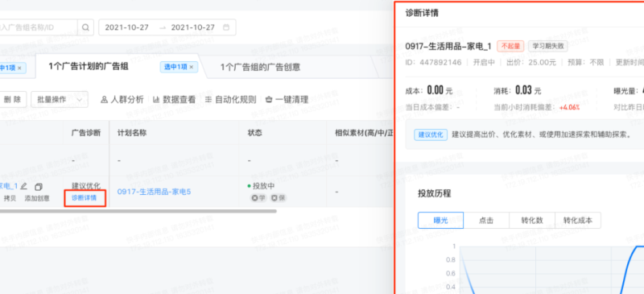644x294 pixels.
Task: Click the 删除 button
Action: [13, 100]
